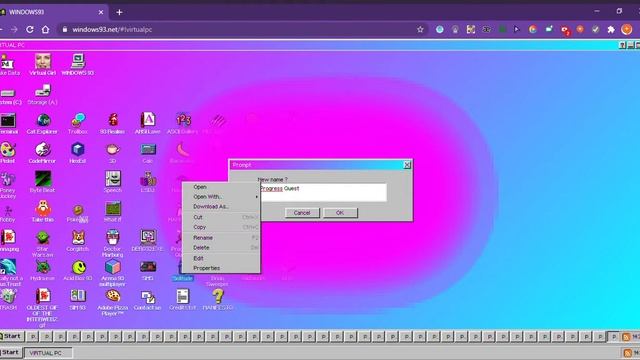Open the Contact us icon
Screen dimensions: 640x360
[148, 300]
